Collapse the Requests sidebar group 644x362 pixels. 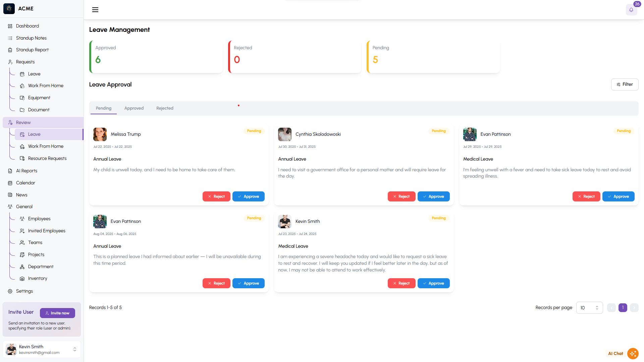tap(25, 62)
